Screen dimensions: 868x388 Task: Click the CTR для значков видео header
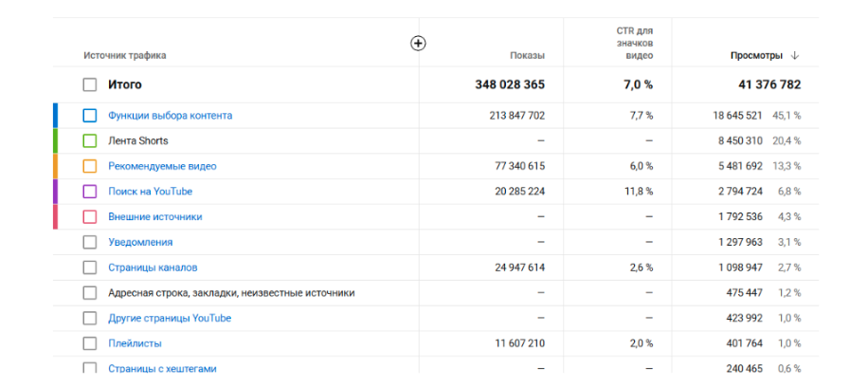coord(634,44)
